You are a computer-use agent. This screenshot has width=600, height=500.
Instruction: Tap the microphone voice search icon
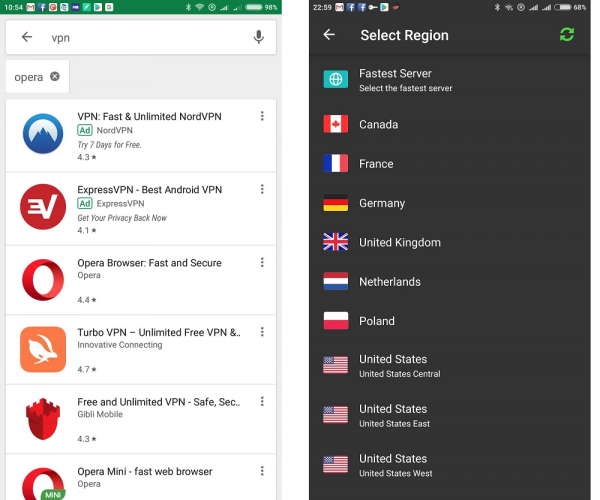tap(259, 37)
